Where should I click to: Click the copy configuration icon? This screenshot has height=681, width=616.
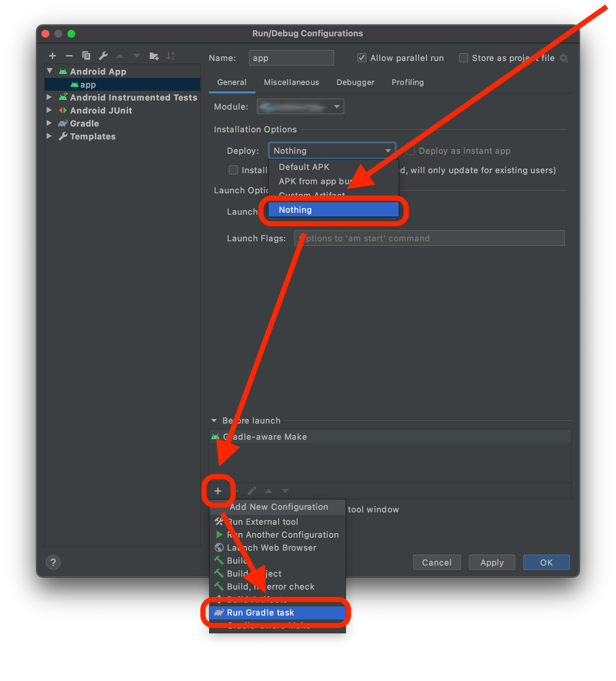point(86,56)
